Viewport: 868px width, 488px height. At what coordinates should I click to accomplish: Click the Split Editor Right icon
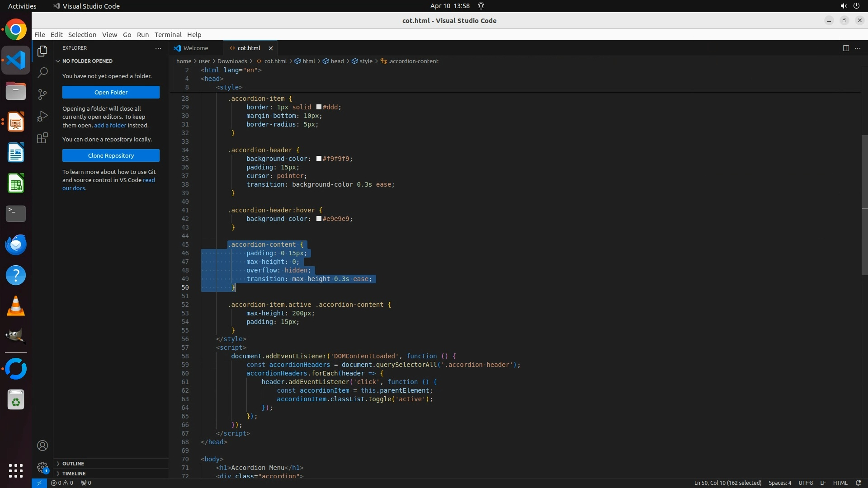pyautogui.click(x=846, y=48)
